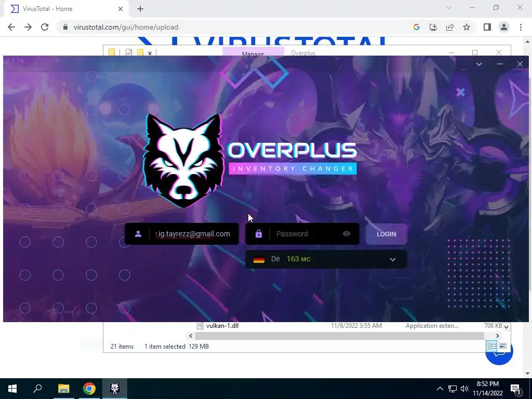Switch File Explorer to details view
Viewport: 532px width, 399px height.
tap(491, 346)
